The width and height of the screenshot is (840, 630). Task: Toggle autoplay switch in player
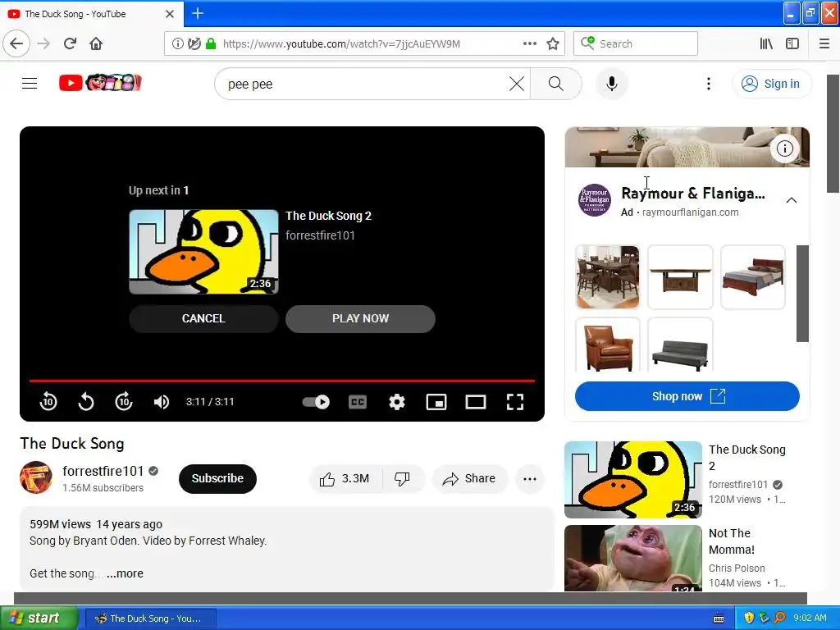316,402
